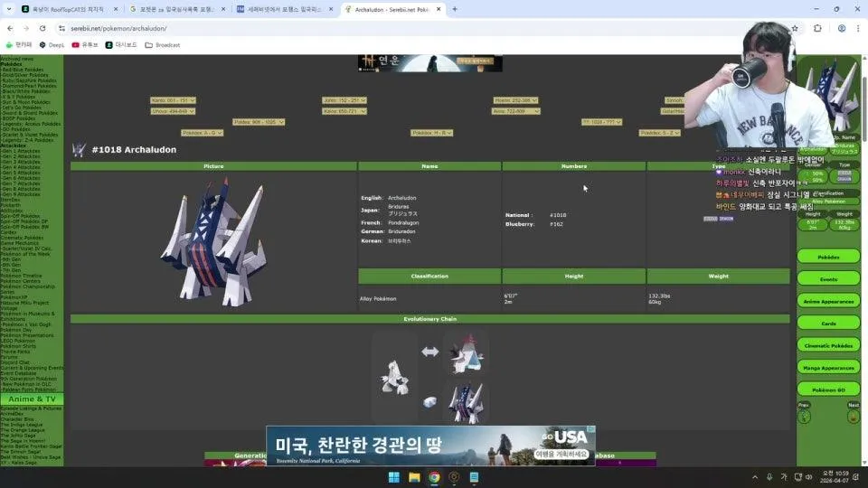868x488 pixels.
Task: Click the browser forward arrow
Action: (26, 28)
